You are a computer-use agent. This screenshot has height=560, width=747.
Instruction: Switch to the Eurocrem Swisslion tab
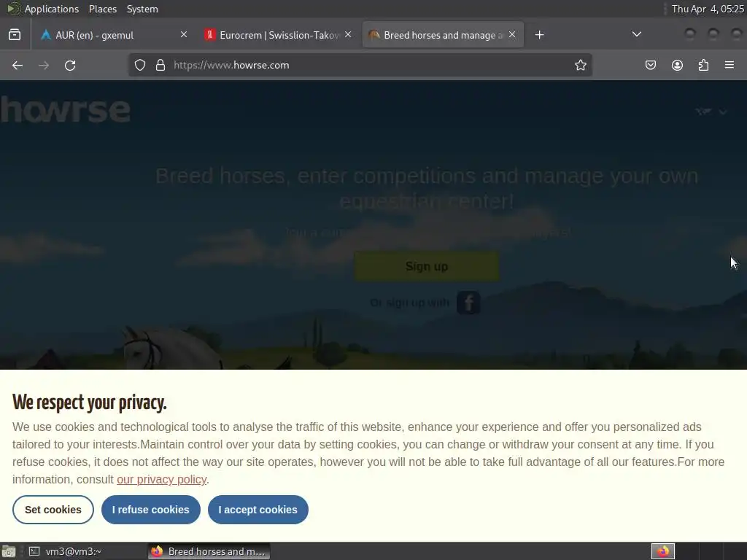click(279, 35)
